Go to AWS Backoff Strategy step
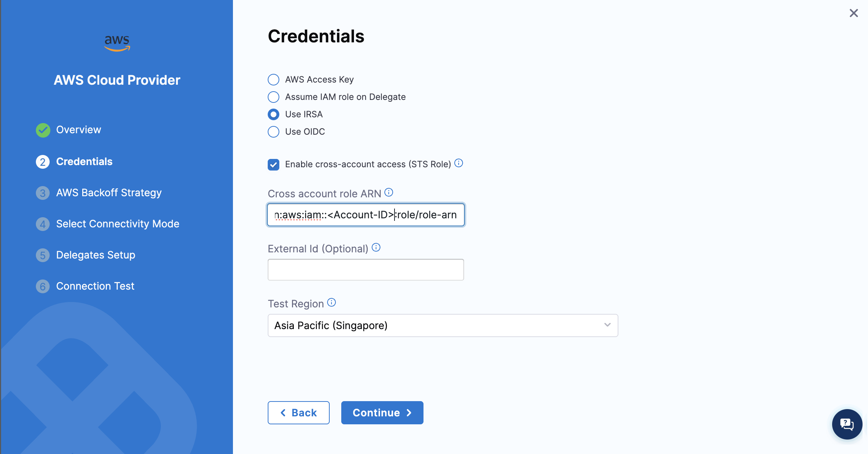The height and width of the screenshot is (454, 868). (x=109, y=193)
